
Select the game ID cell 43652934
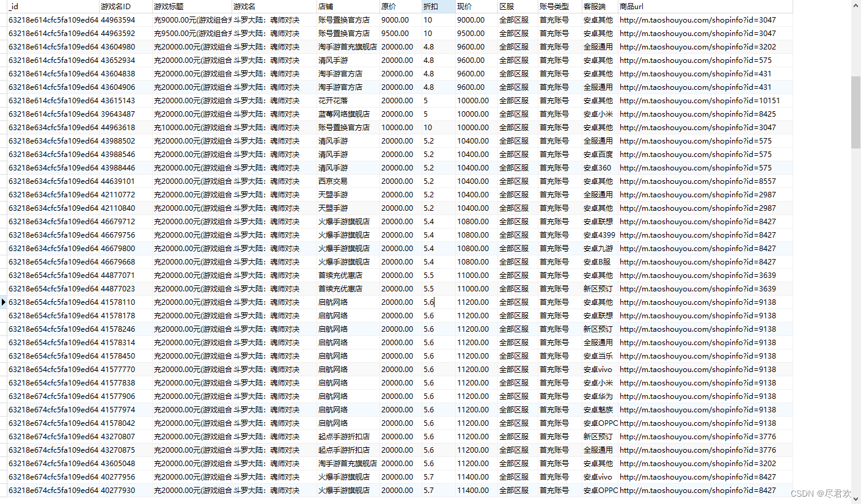click(x=125, y=60)
